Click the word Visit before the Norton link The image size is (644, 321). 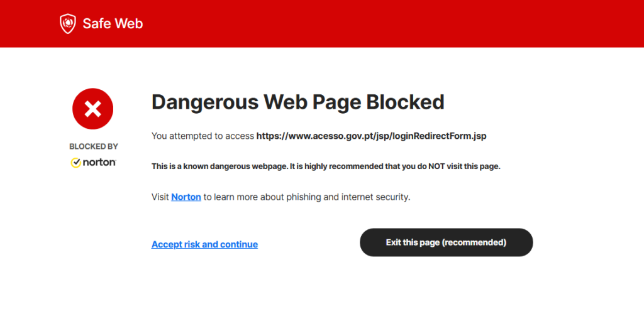160,197
